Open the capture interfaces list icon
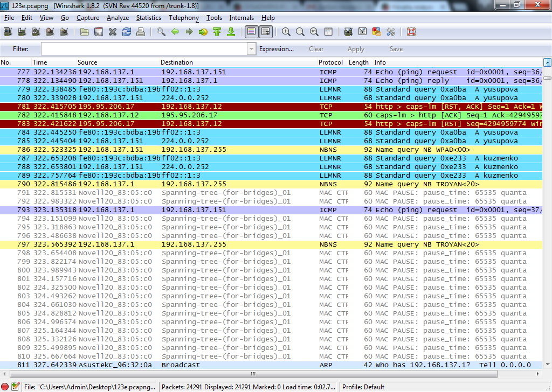 [x=8, y=32]
